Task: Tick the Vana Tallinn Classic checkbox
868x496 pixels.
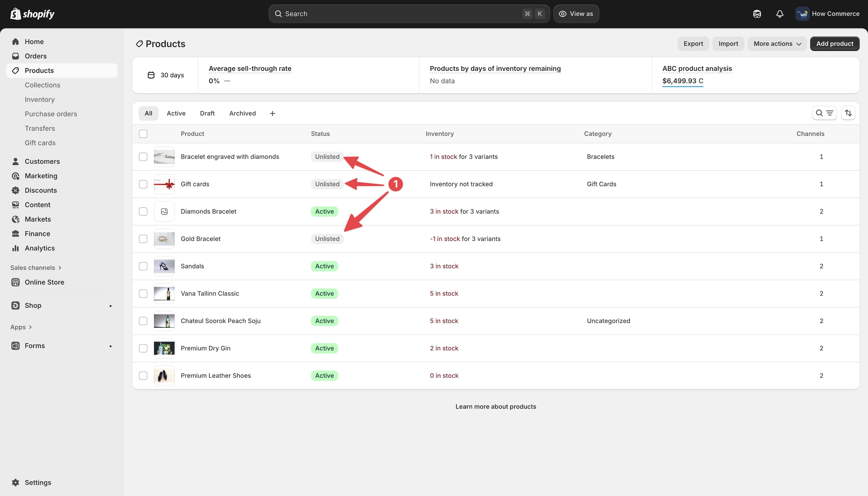Action: click(x=143, y=294)
